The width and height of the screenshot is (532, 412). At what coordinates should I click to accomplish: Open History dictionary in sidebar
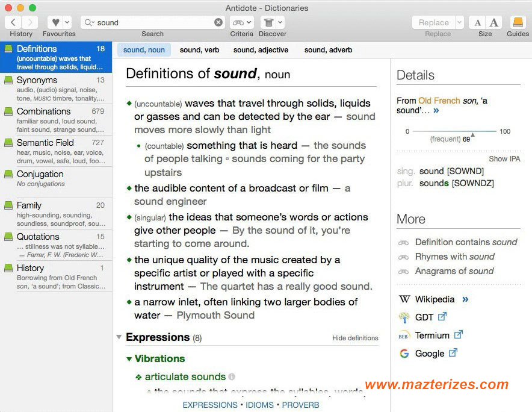coord(56,276)
